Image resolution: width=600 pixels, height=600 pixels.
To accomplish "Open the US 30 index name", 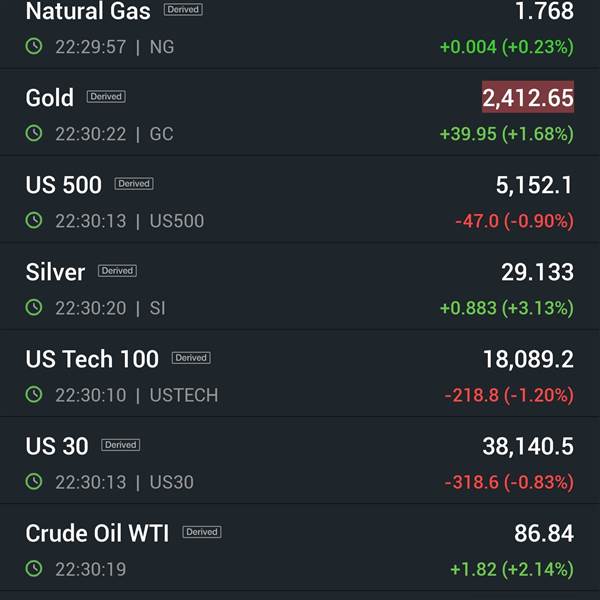I will coord(57,446).
